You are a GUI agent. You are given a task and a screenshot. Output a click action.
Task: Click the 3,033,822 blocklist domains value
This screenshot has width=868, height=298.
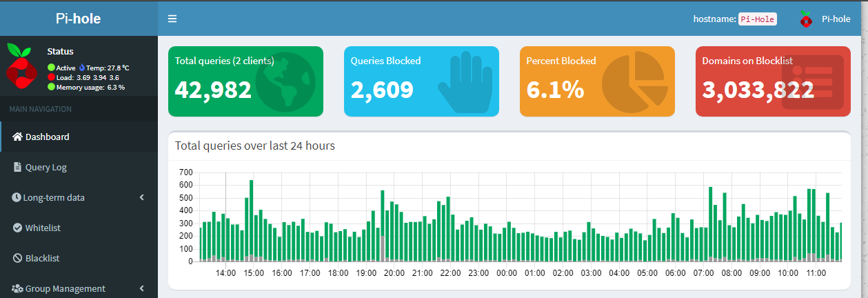point(758,90)
